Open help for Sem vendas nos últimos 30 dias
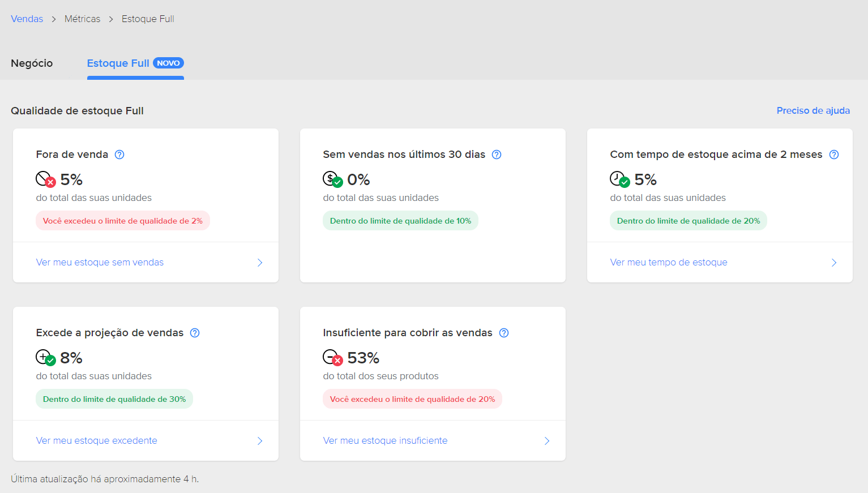Image resolution: width=868 pixels, height=493 pixels. tap(497, 155)
